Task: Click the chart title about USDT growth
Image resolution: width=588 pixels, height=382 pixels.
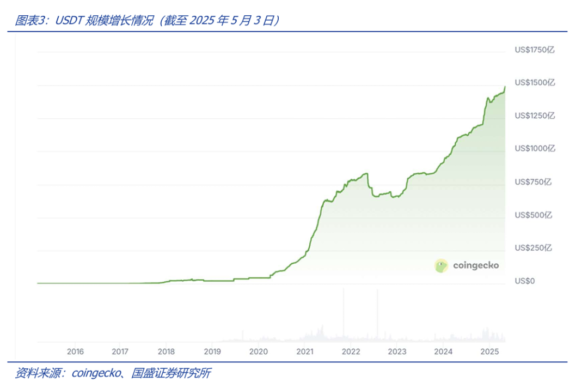Action: 147,21
